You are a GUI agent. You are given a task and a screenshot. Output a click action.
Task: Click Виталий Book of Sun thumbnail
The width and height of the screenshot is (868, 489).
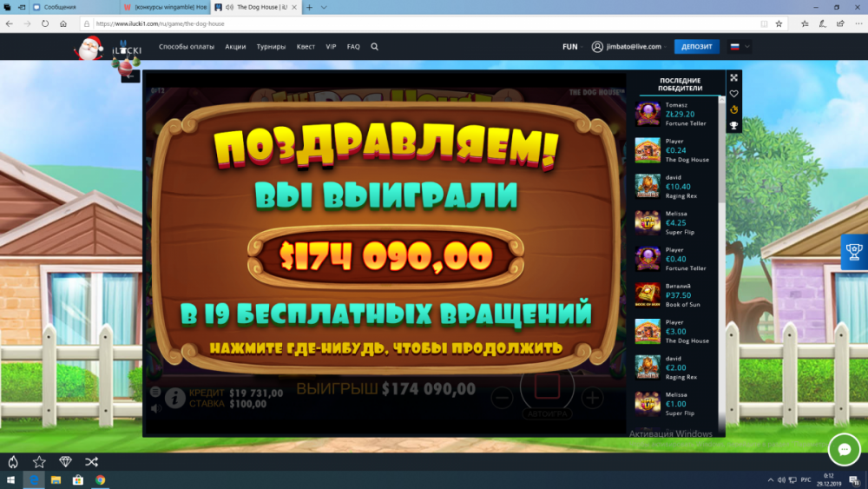click(648, 295)
